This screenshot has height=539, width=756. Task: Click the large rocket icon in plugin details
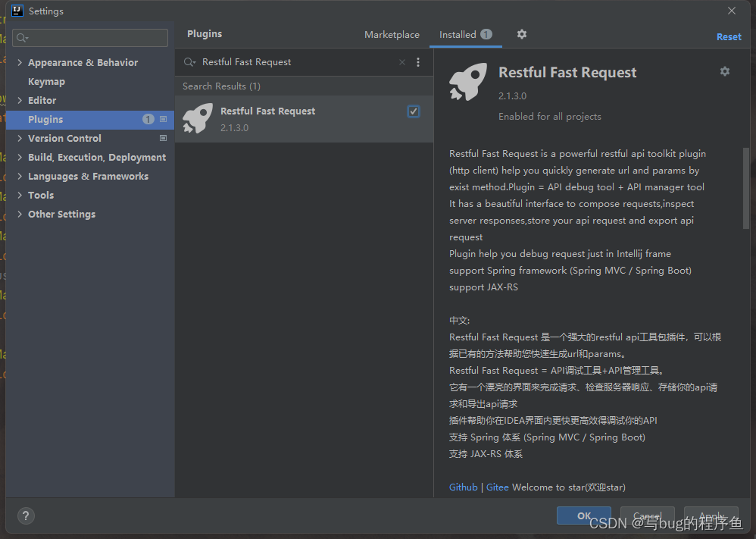tap(468, 82)
